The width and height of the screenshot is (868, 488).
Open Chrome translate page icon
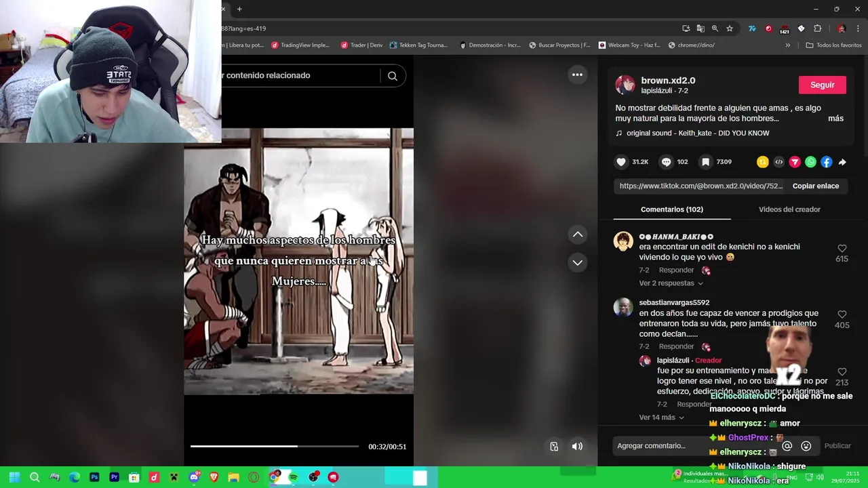click(x=701, y=28)
